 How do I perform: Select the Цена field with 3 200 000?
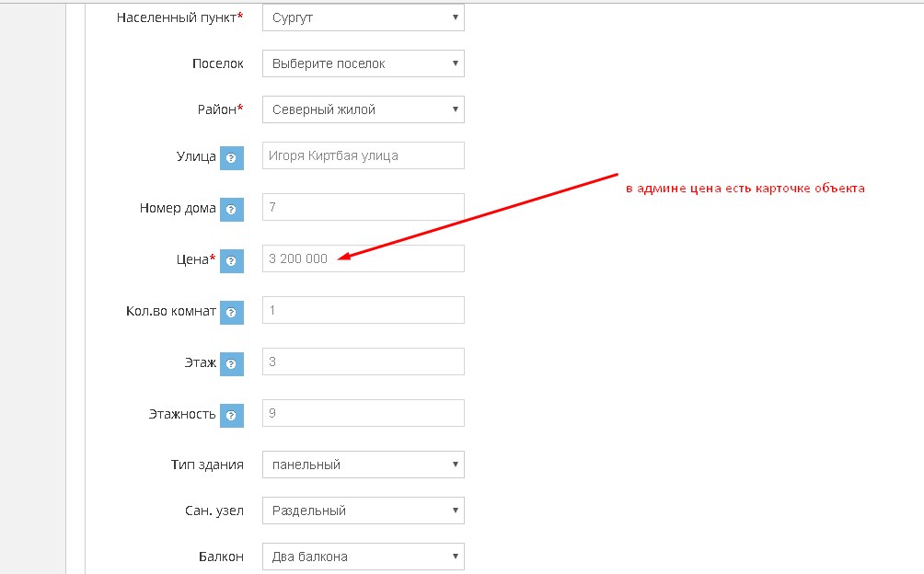(x=363, y=258)
